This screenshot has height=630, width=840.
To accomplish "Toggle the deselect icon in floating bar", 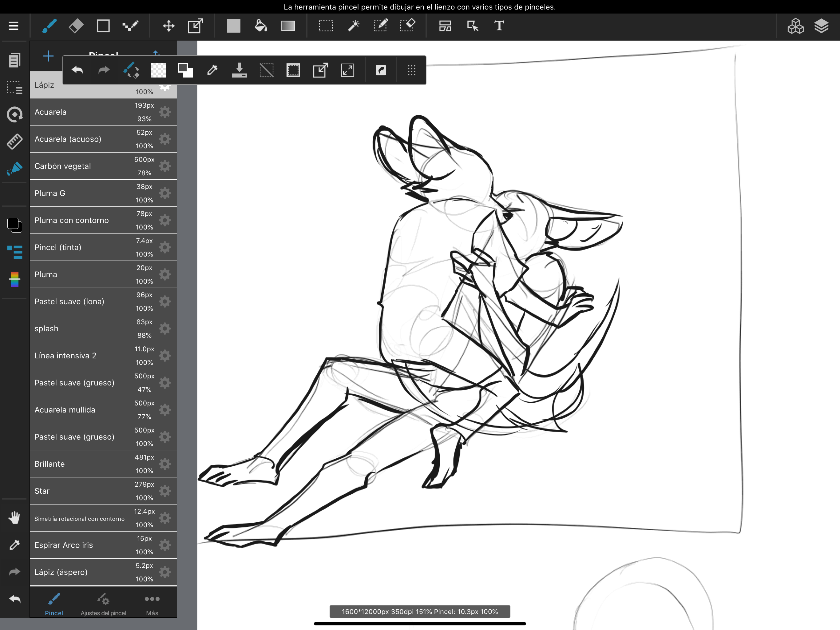I will 266,70.
